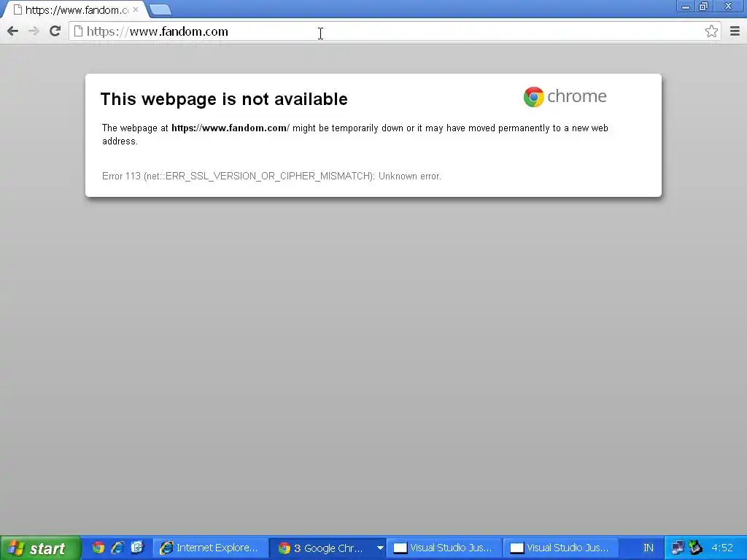The width and height of the screenshot is (747, 560).
Task: Open the grouped Google Chrome taskbar button
Action: 328,548
